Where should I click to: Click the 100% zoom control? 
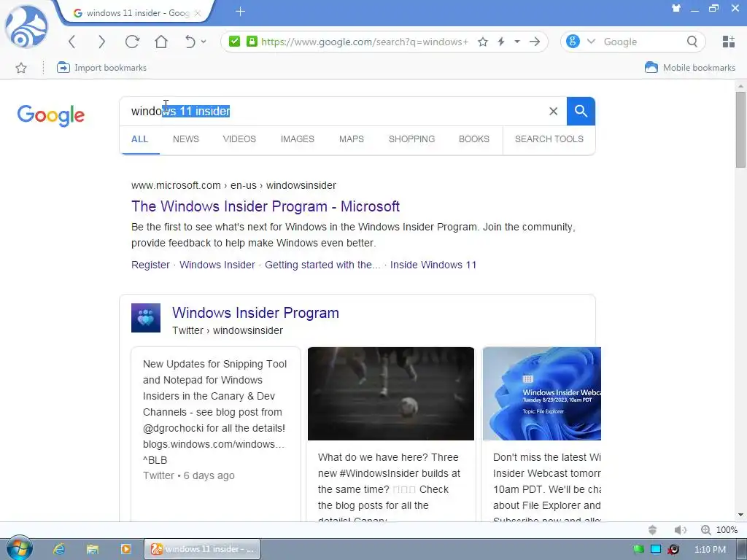pyautogui.click(x=719, y=530)
